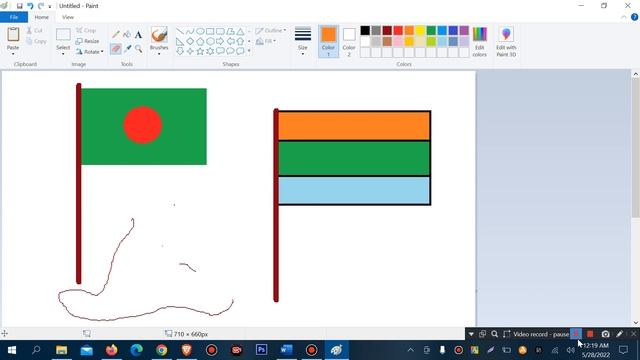Open the Windows Start menu

(11, 350)
